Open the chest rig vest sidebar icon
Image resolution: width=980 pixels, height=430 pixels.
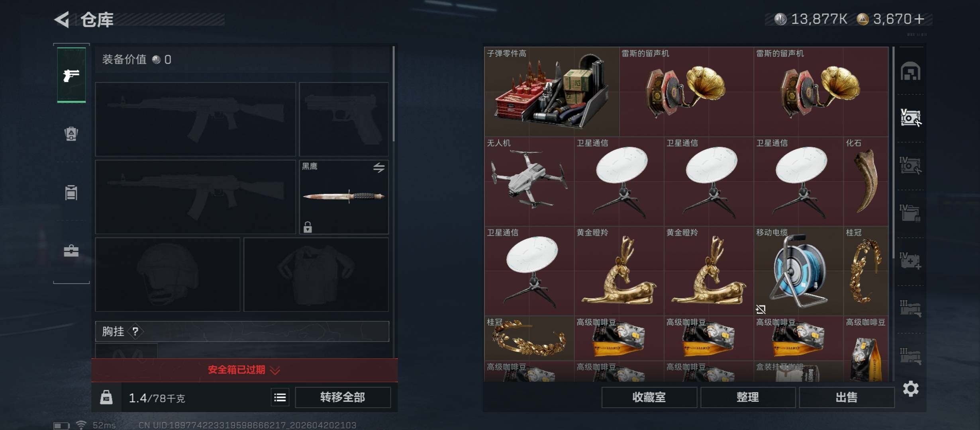coord(71,192)
